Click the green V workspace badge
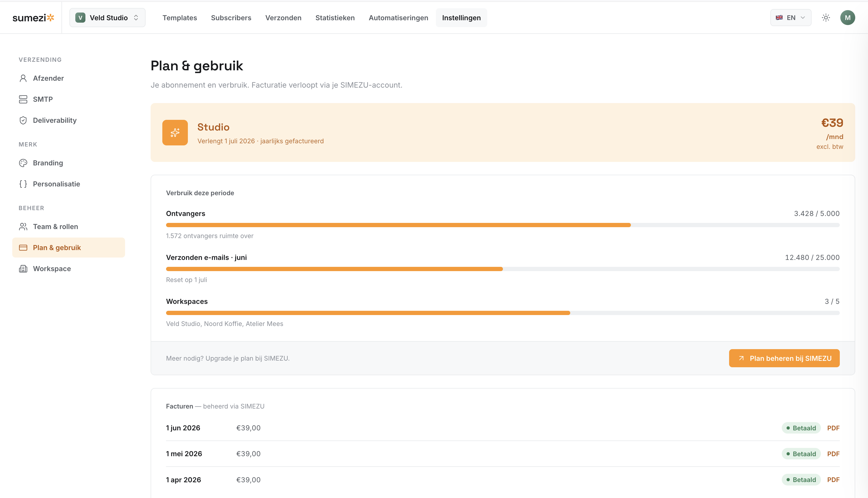The width and height of the screenshot is (868, 498). point(80,18)
